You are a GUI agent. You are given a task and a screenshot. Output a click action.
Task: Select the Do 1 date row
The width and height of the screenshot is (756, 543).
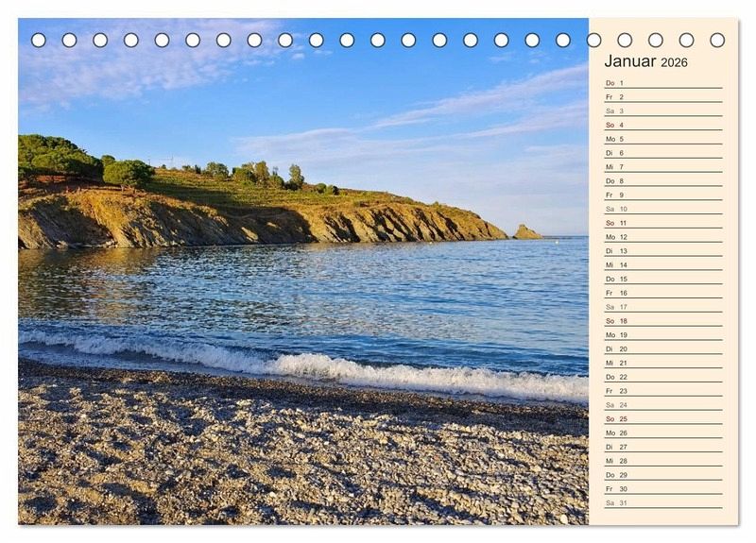point(662,83)
